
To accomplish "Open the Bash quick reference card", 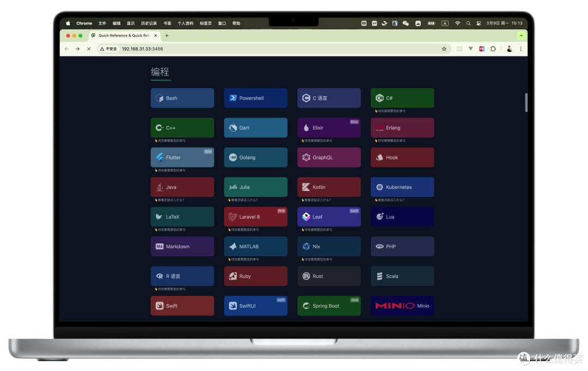I will tap(182, 98).
